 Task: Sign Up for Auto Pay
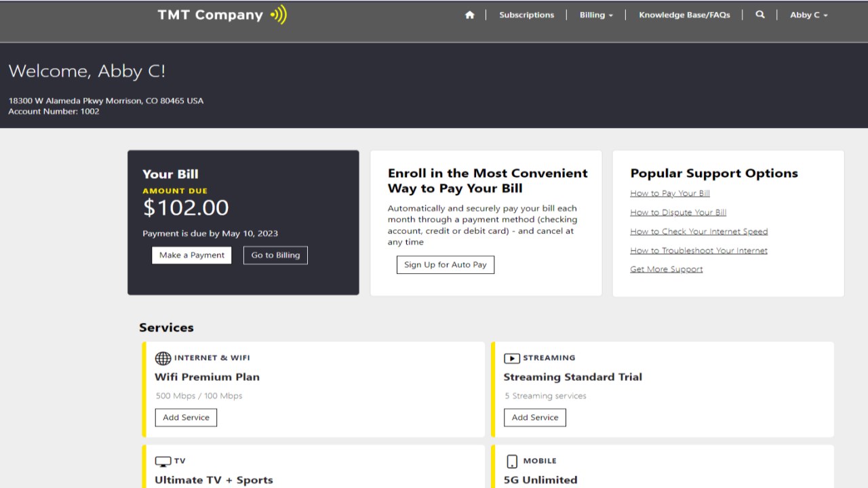(446, 264)
